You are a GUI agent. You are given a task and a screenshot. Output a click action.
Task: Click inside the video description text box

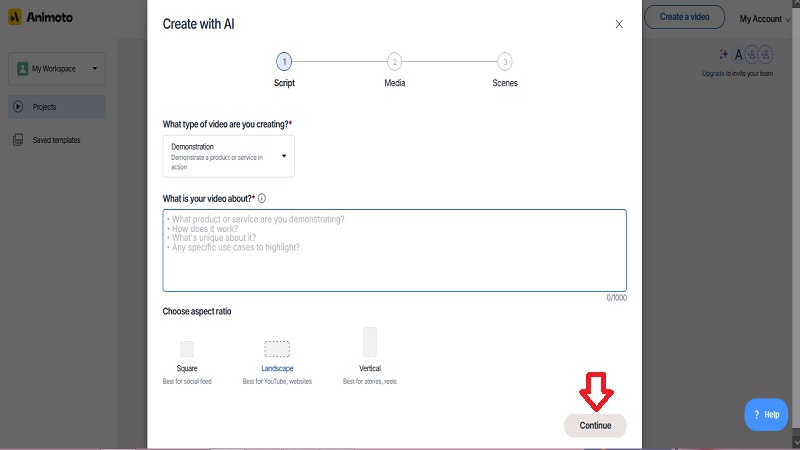coord(394,250)
